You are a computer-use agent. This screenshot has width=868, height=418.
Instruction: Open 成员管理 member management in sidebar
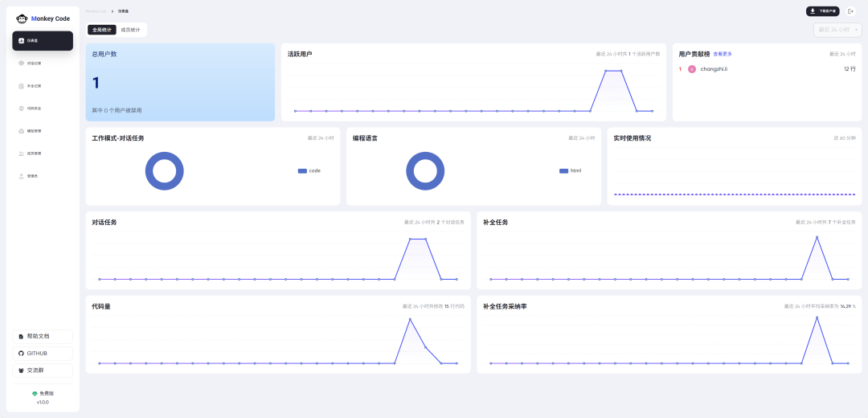tap(43, 154)
